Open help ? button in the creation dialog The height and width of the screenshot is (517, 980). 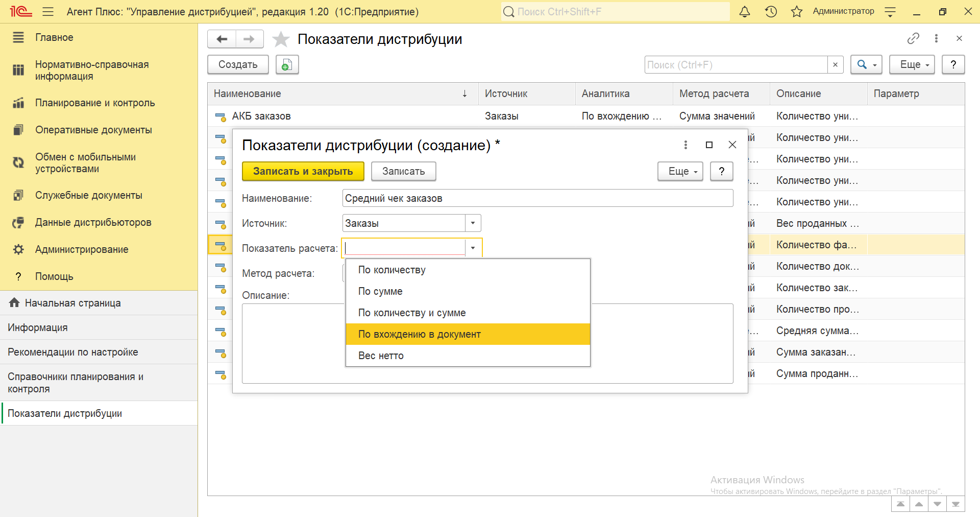coord(722,172)
